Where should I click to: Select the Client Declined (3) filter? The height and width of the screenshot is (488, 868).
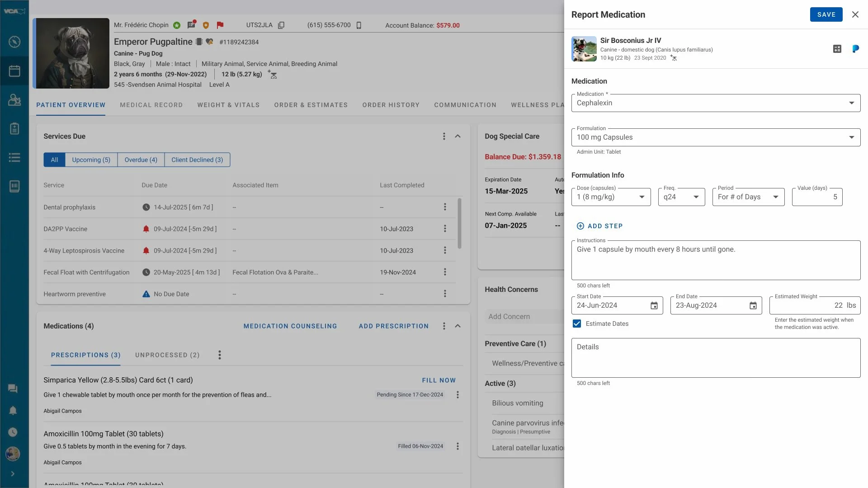coord(197,160)
